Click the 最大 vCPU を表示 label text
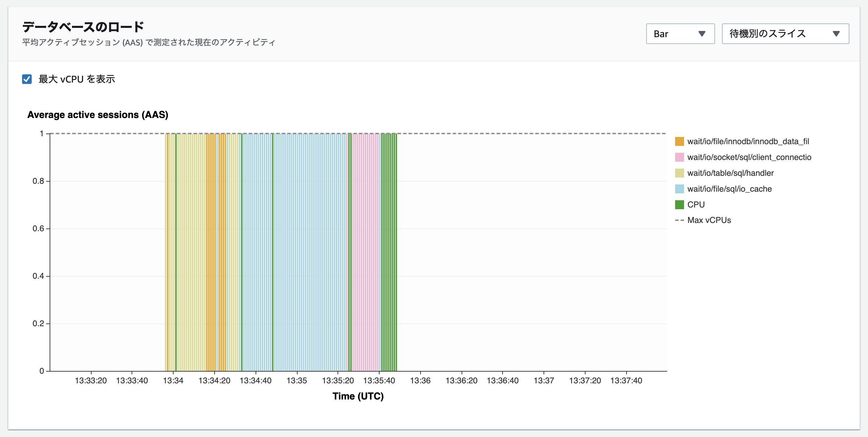 pyautogui.click(x=76, y=79)
